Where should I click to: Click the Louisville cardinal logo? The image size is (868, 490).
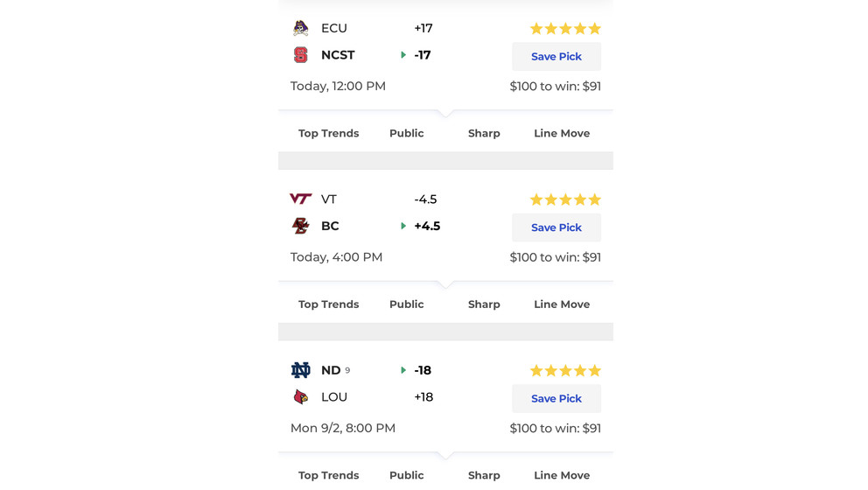pos(301,397)
